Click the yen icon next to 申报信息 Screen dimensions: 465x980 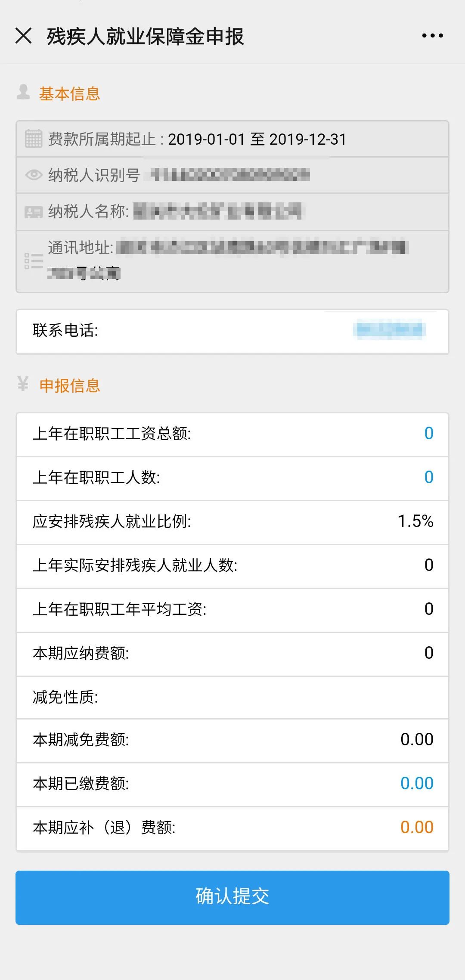23,384
